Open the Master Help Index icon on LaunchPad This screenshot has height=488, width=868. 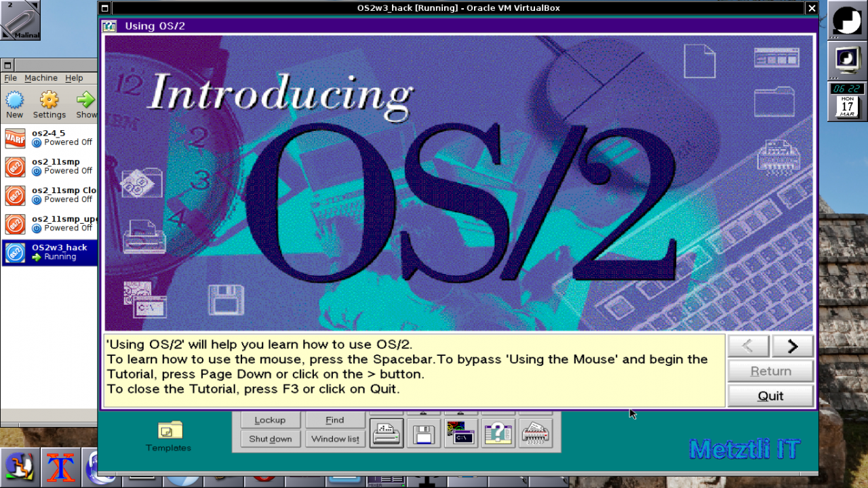coord(498,432)
